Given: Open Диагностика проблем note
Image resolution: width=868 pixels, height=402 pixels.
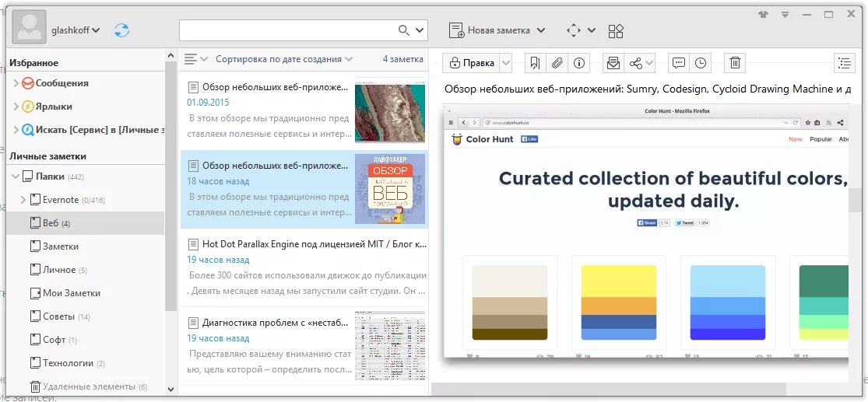Looking at the screenshot, I should point(304,346).
